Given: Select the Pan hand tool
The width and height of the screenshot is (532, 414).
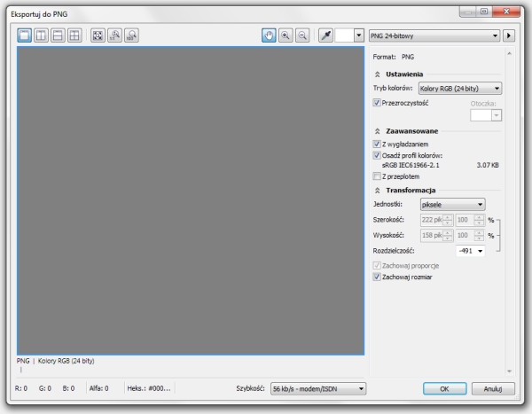Looking at the screenshot, I should tap(270, 35).
